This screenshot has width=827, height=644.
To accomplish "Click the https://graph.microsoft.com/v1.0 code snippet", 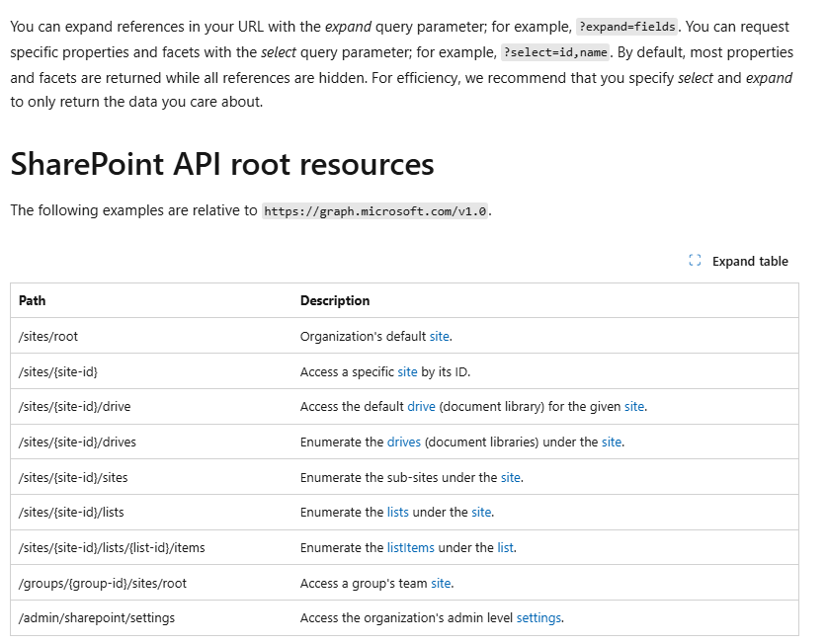I will click(375, 211).
